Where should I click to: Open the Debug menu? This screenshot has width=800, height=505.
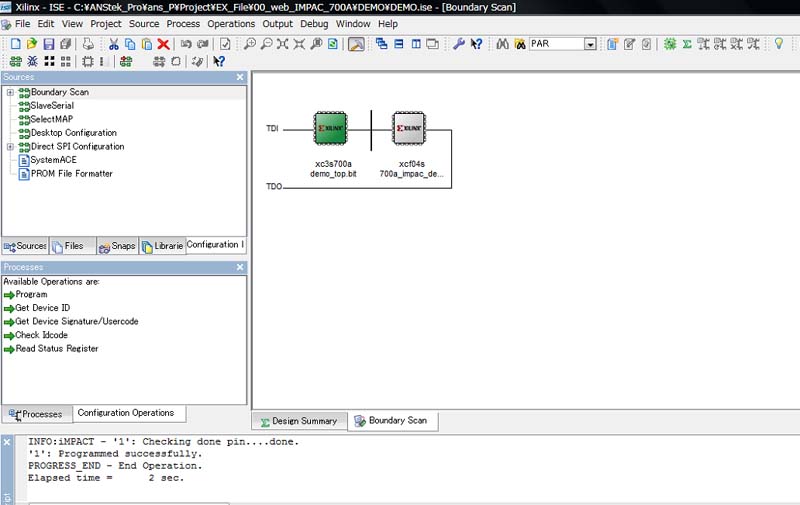[x=314, y=24]
